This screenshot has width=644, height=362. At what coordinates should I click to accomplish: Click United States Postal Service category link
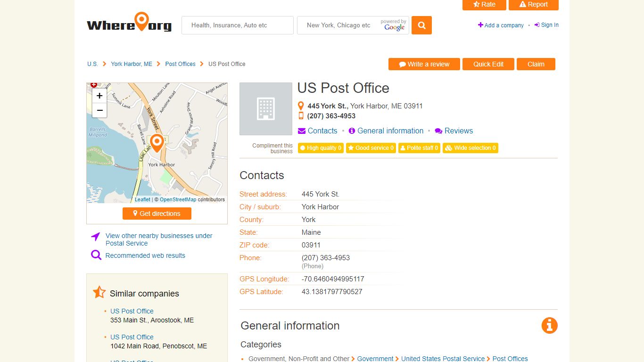[443, 359]
